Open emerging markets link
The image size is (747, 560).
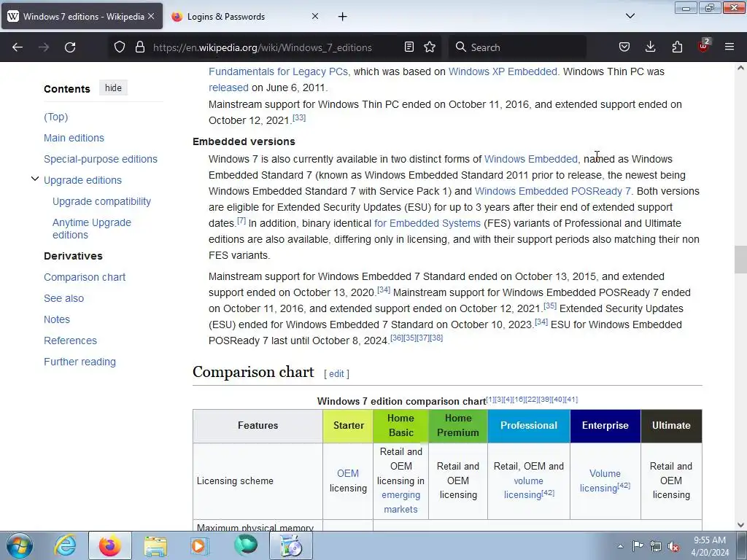[x=400, y=502]
